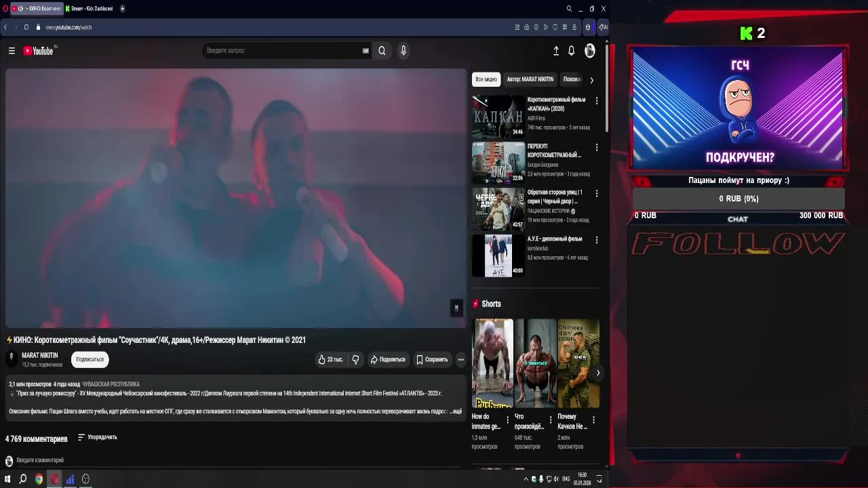Open browser tab search magnifier
868x488 pixels.
[569, 9]
